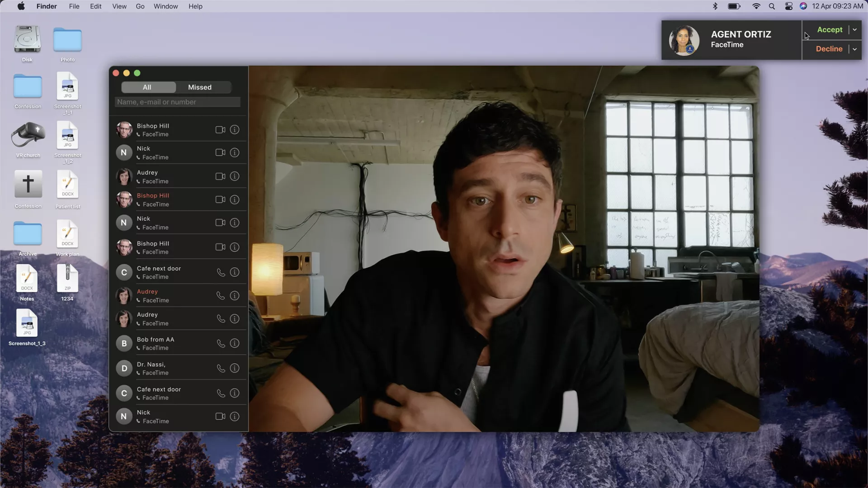Open the VR church desktop icon
Screen dimensions: 868x488
pyautogui.click(x=28, y=136)
